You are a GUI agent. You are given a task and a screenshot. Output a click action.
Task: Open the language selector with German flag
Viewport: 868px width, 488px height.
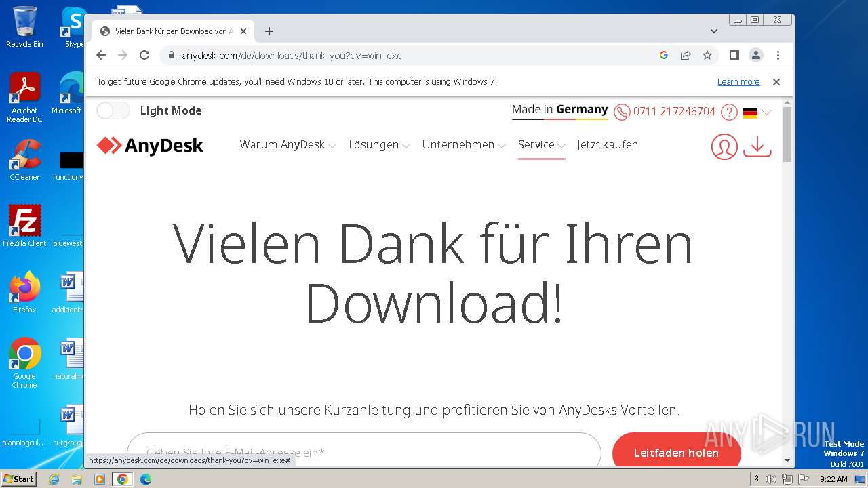tap(757, 113)
